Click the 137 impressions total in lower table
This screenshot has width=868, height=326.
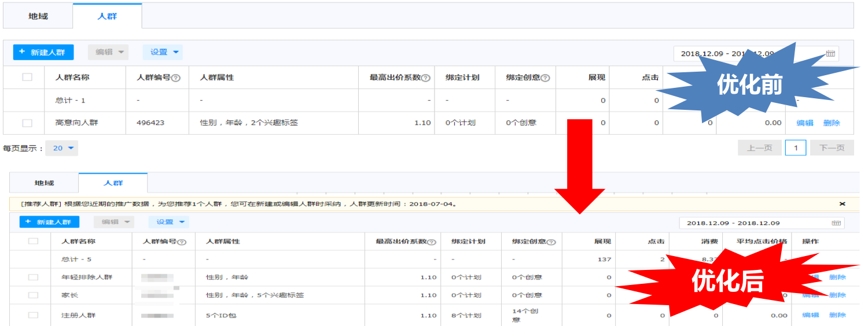pyautogui.click(x=604, y=259)
